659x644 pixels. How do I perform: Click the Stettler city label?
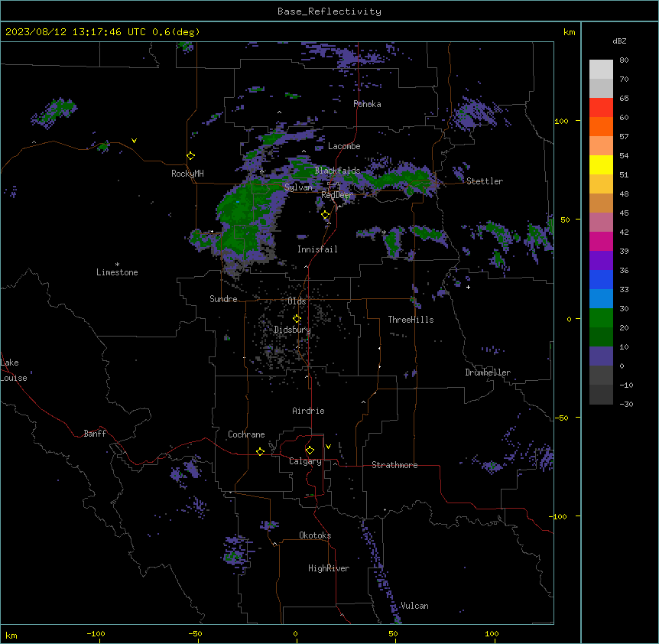485,181
